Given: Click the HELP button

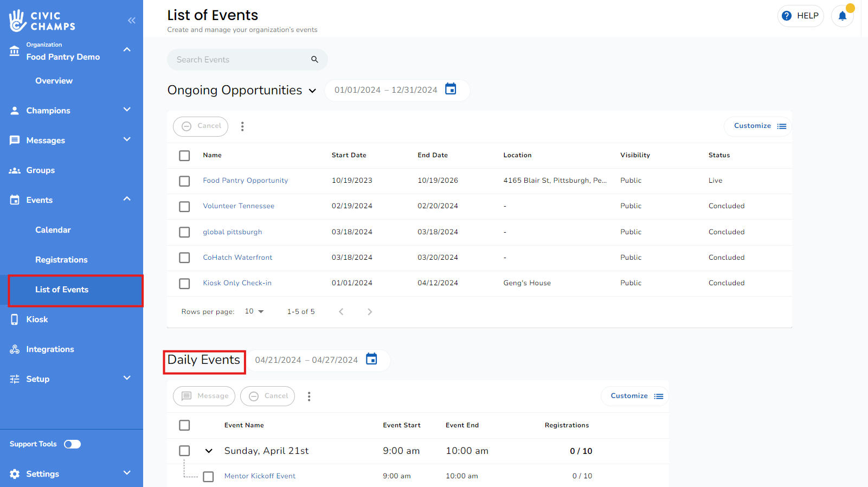Looking at the screenshot, I should point(800,16).
